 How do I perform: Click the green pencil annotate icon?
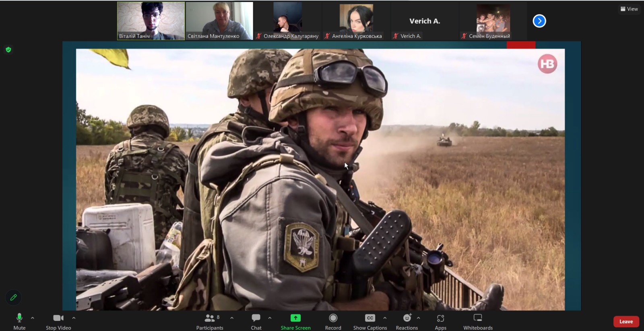(x=13, y=298)
